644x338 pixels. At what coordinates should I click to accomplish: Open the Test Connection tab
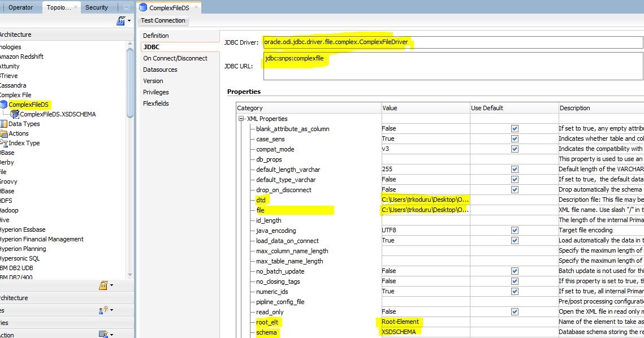coord(163,20)
